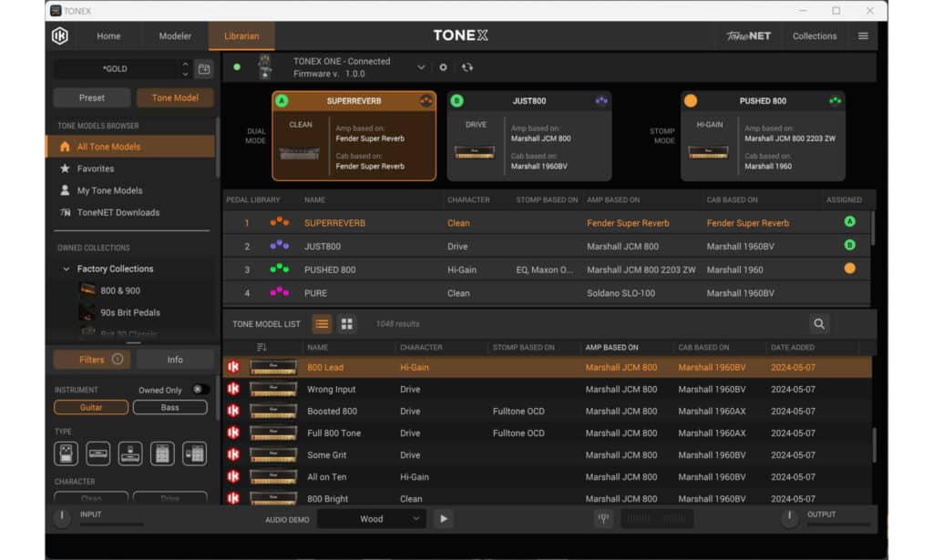
Task: Click the IK Multimedia logo icon
Action: click(x=60, y=36)
